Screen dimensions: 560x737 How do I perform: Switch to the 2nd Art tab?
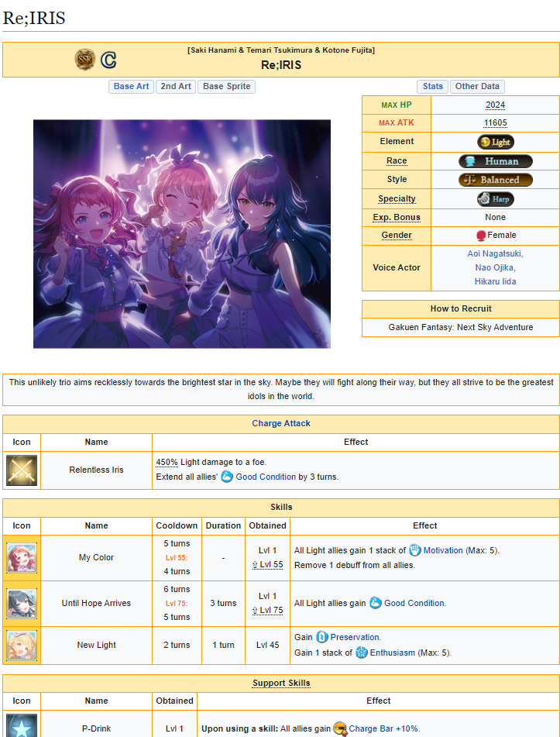(176, 87)
